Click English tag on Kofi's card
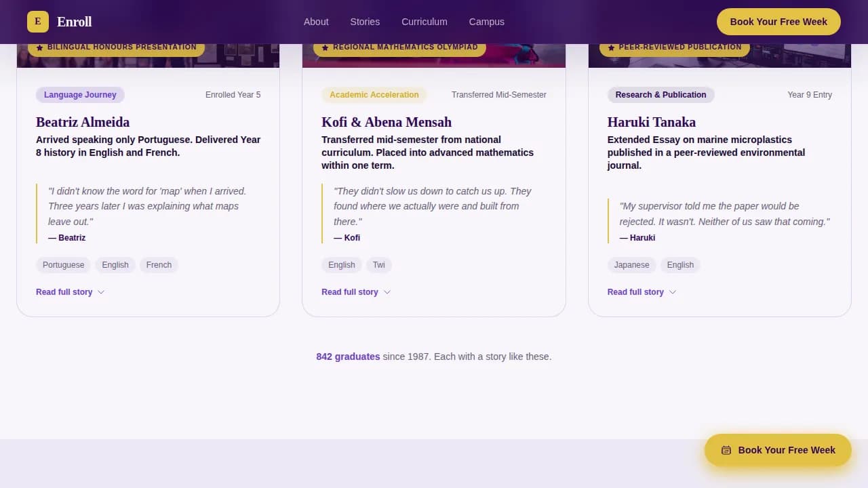This screenshot has width=868, height=488. pyautogui.click(x=342, y=265)
